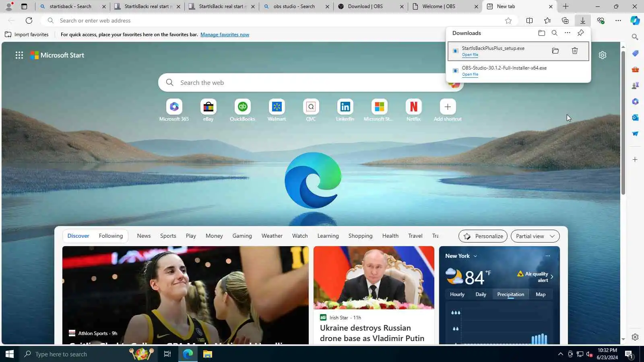Toggle split screen view
Image resolution: width=644 pixels, height=362 pixels.
(529, 21)
